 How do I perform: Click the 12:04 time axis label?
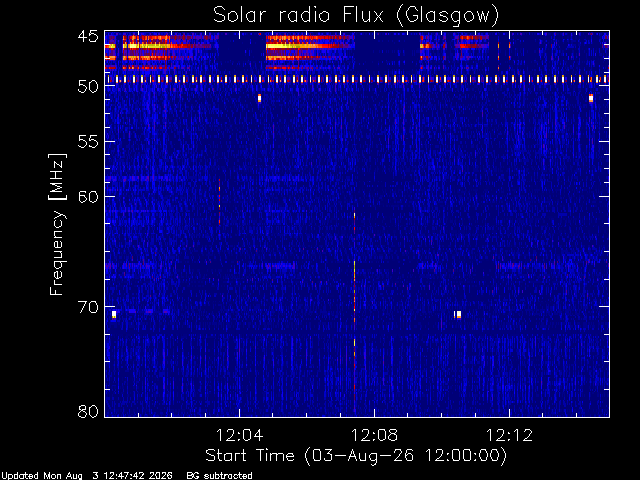tap(239, 435)
